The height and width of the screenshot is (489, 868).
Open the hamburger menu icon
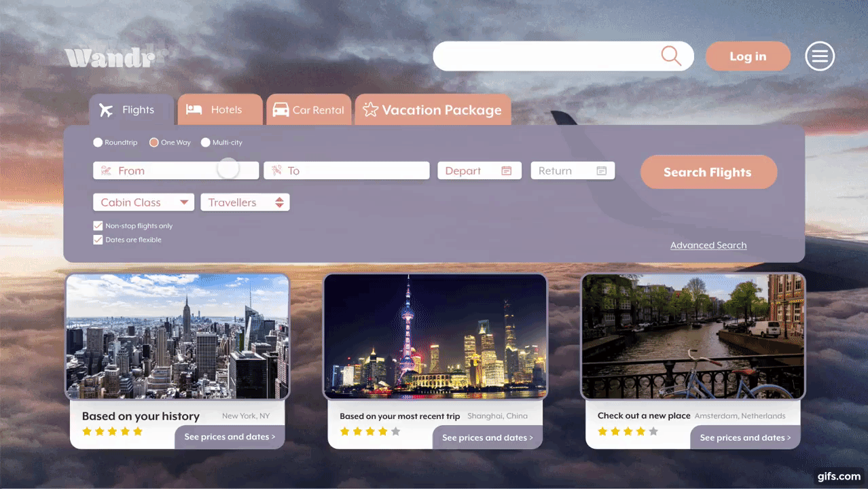click(820, 56)
